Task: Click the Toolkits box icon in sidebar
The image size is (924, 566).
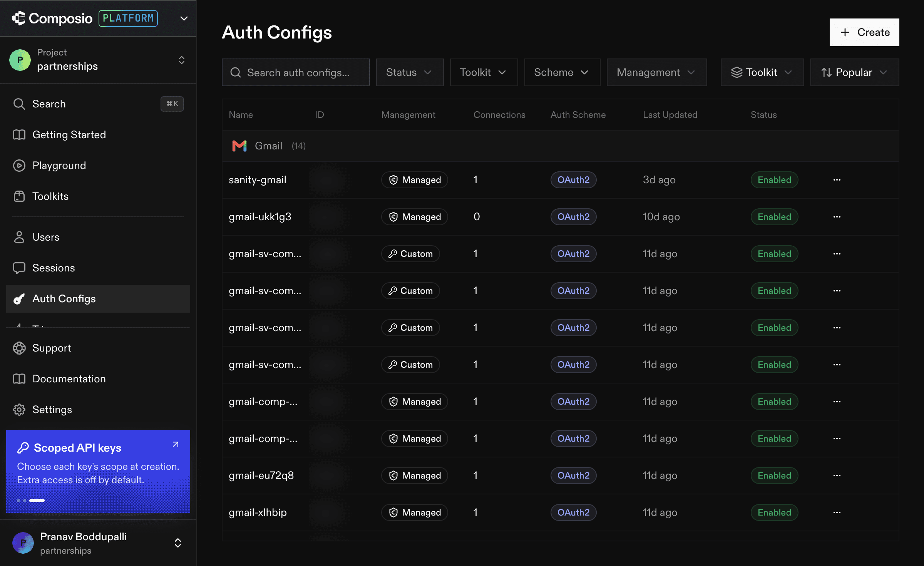Action: coord(19,196)
